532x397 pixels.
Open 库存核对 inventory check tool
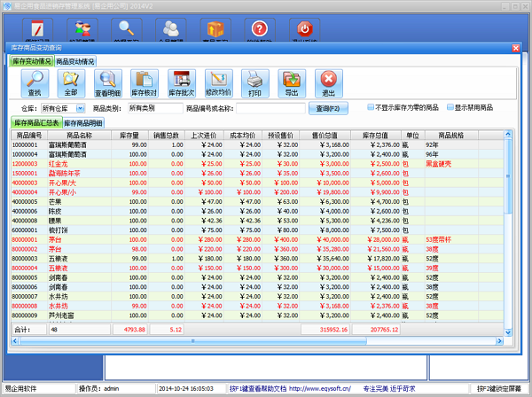145,83
